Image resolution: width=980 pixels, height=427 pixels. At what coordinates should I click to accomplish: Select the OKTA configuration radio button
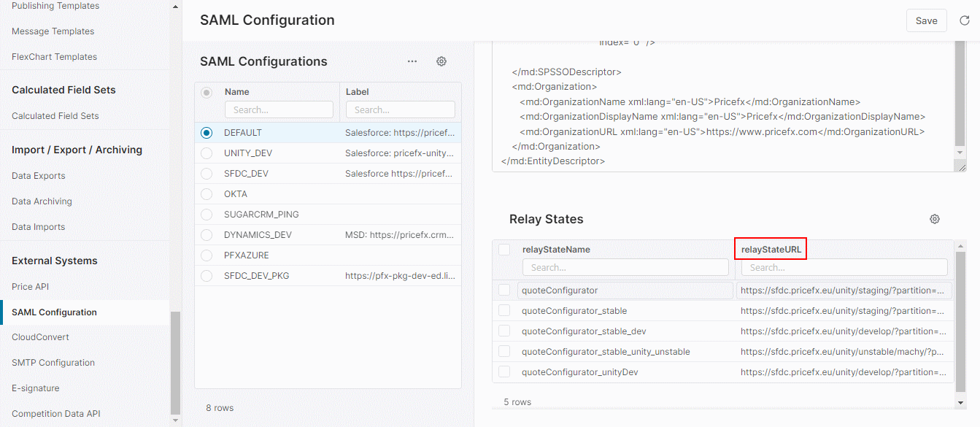click(207, 194)
